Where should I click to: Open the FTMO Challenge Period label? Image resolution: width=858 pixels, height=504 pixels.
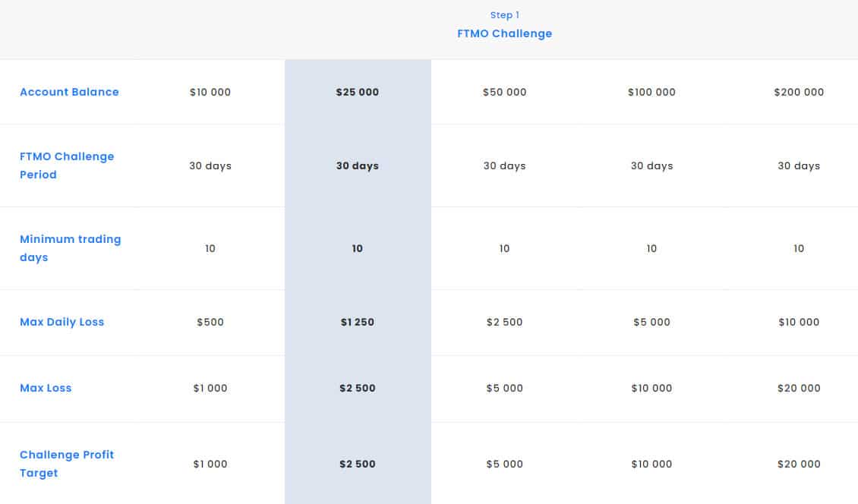pos(67,165)
